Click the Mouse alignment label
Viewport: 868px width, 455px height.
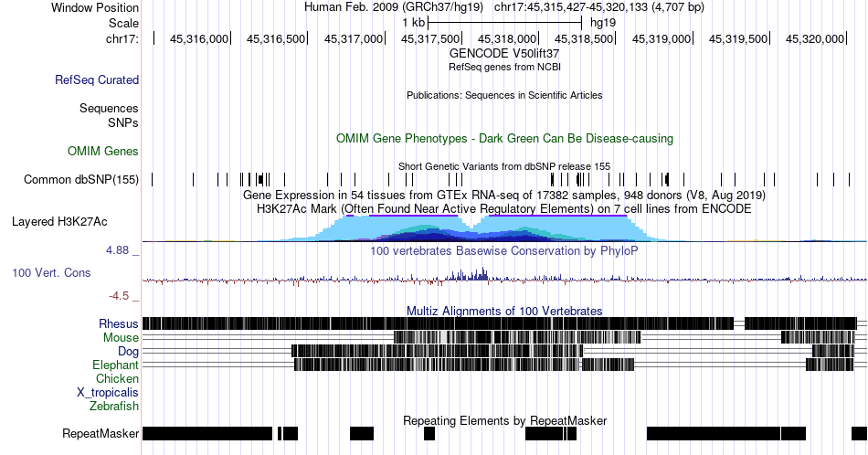121,338
